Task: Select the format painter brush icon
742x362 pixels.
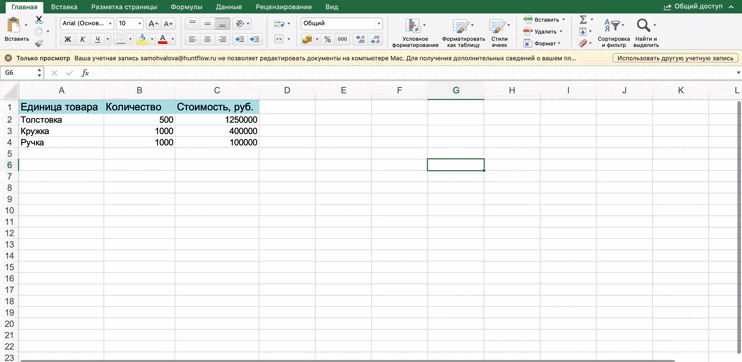Action: (x=39, y=44)
